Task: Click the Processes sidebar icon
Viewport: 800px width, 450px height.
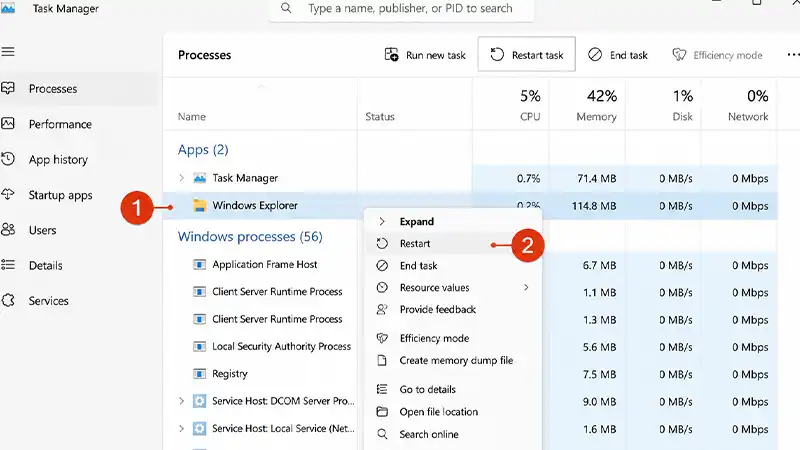Action: (x=8, y=88)
